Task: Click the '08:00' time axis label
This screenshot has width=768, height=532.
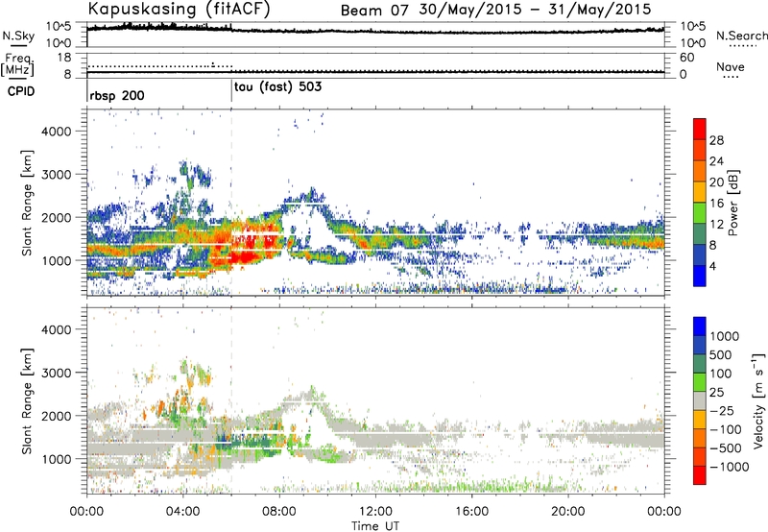Action: tap(279, 512)
